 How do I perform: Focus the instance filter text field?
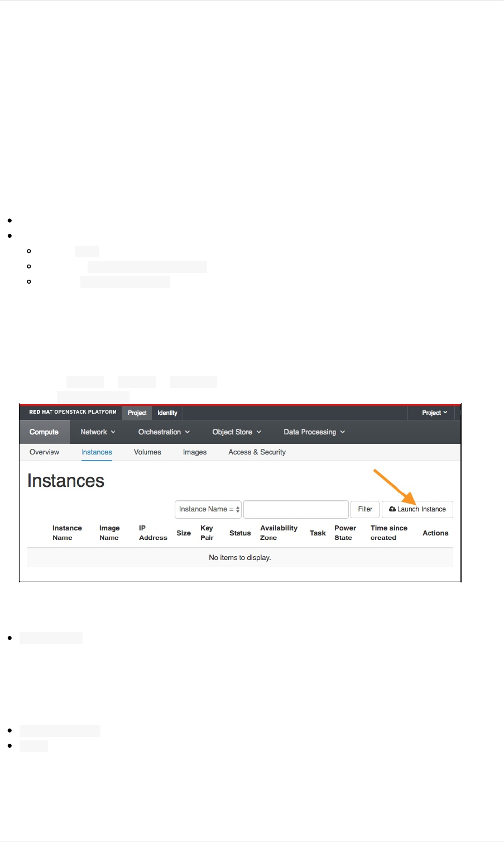tap(296, 509)
